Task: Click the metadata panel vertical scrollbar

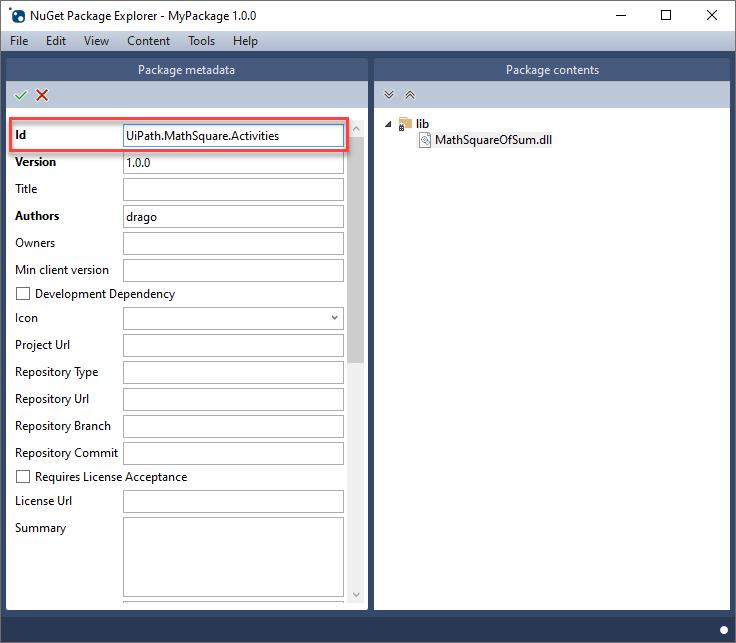Action: click(357, 250)
